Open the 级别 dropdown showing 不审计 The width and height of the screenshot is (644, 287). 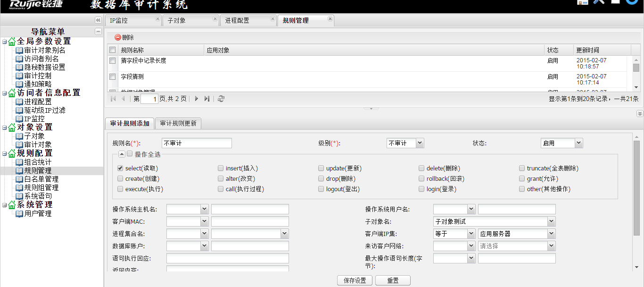point(420,143)
